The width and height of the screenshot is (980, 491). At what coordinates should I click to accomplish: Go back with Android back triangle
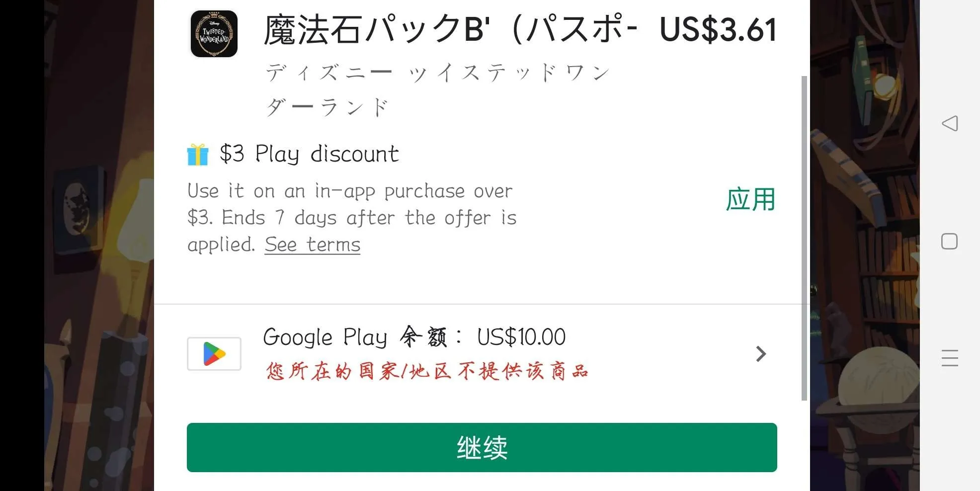point(950,123)
